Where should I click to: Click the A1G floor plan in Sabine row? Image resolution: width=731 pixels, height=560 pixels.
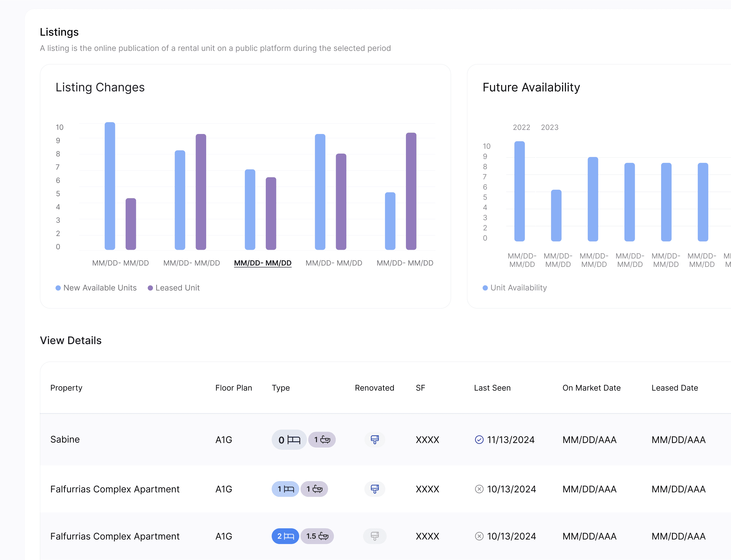pos(224,440)
